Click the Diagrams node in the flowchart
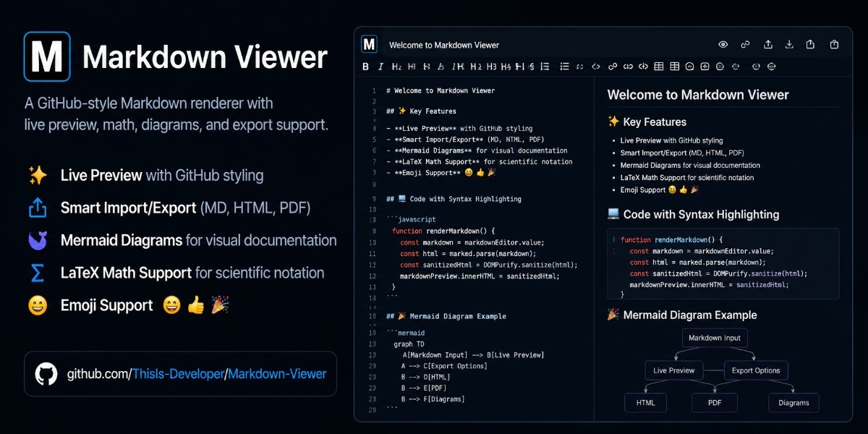 [793, 403]
